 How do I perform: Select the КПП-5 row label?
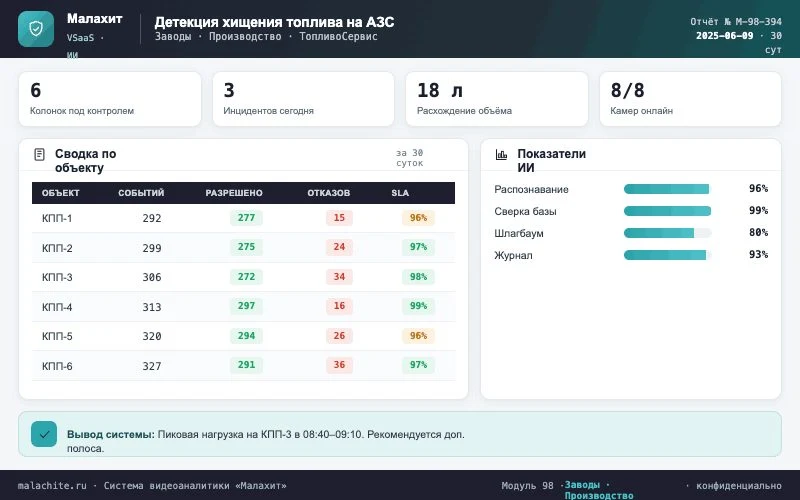57,336
